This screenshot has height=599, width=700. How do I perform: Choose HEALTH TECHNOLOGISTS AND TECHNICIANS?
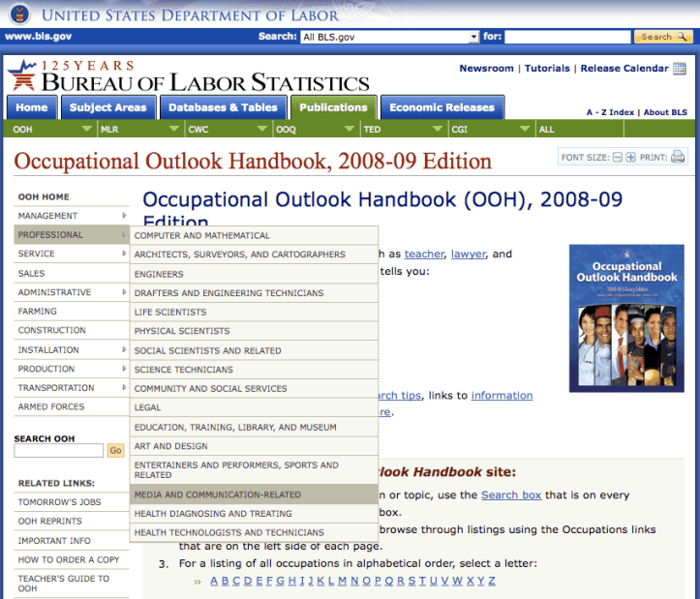tap(254, 532)
